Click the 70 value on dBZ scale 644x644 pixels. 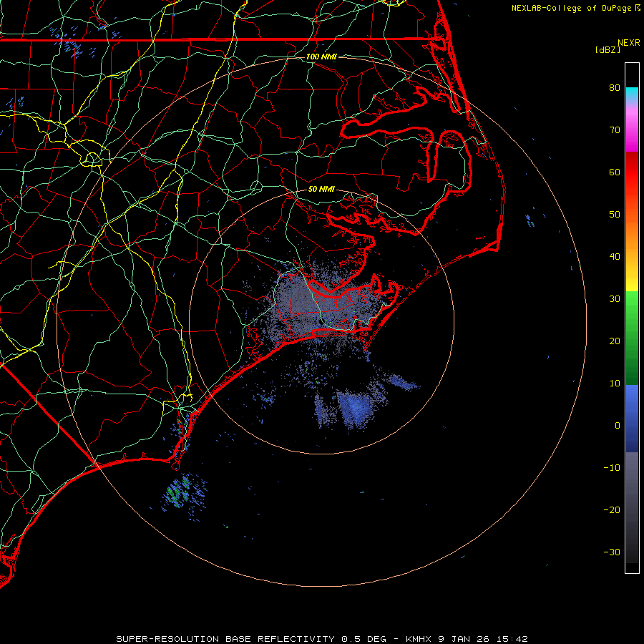(x=615, y=130)
